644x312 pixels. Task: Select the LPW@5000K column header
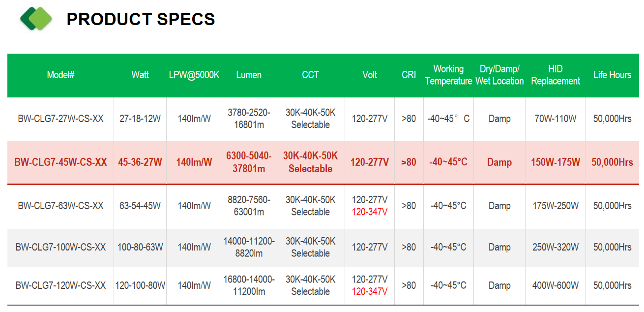[194, 75]
